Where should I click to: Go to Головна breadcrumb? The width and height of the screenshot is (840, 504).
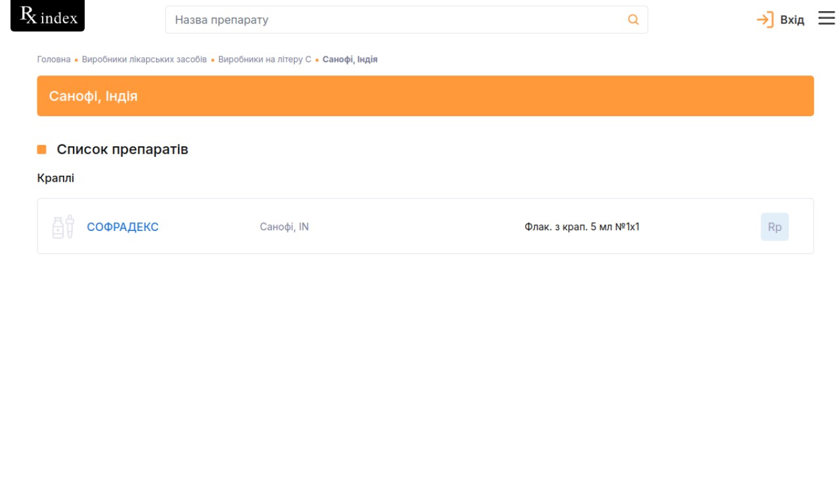54,59
